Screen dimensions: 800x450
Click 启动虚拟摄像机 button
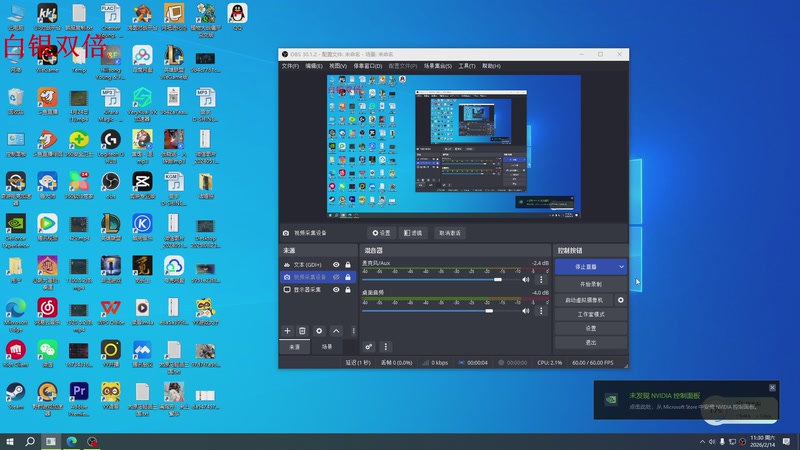point(584,300)
